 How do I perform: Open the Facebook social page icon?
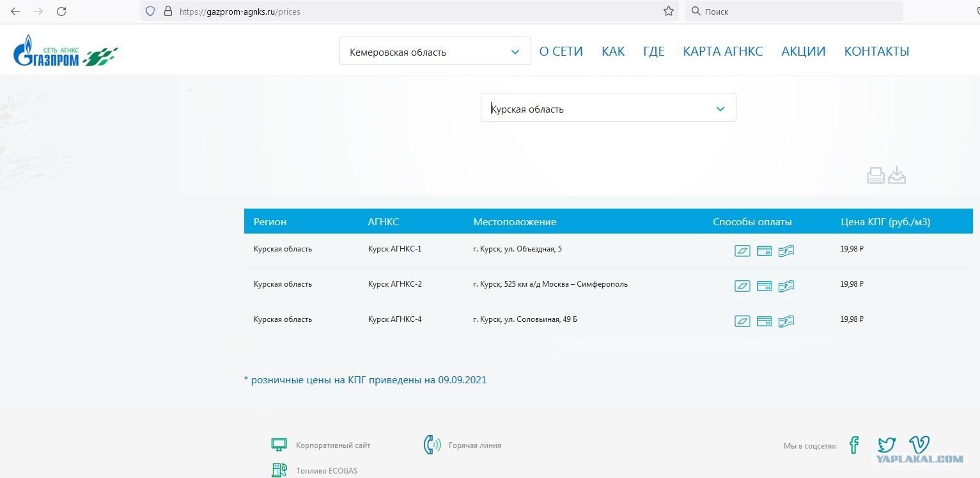point(854,445)
